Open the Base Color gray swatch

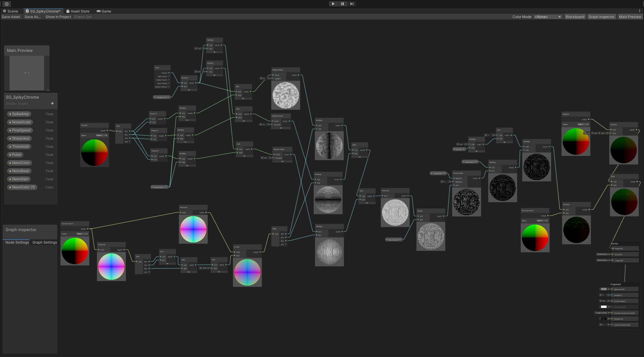(x=604, y=289)
